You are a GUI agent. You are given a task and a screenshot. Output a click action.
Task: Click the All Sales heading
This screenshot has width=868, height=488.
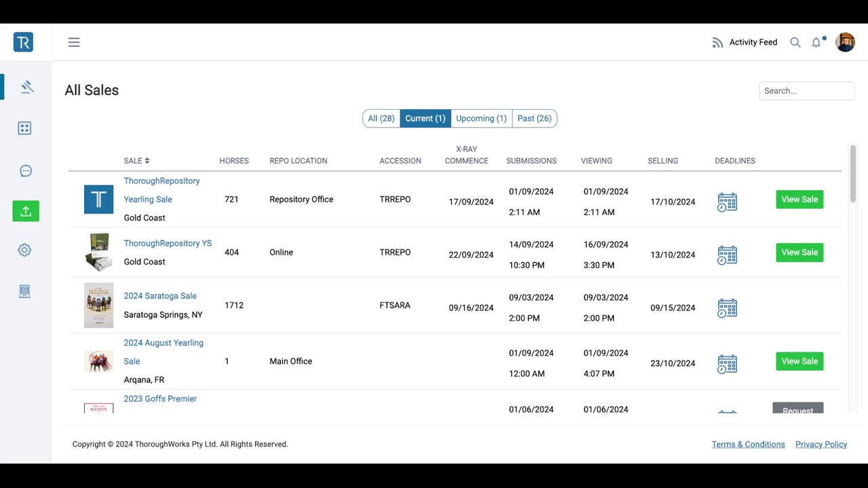point(92,90)
